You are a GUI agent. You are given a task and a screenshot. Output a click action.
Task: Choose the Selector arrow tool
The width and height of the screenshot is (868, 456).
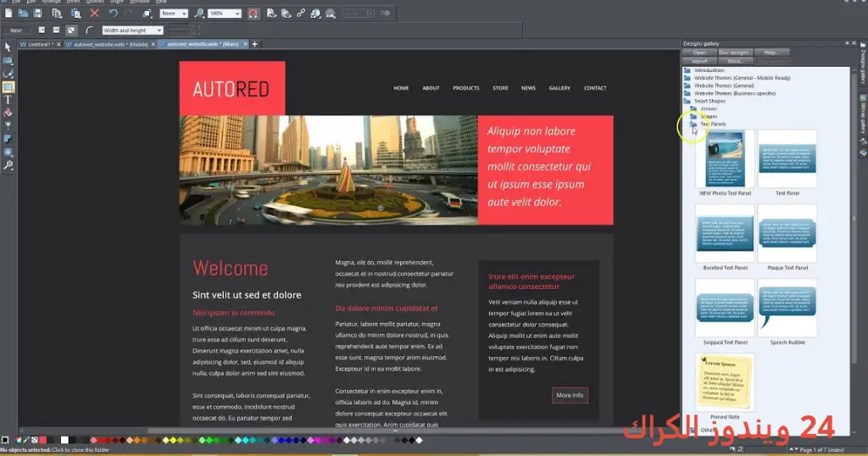[8, 47]
